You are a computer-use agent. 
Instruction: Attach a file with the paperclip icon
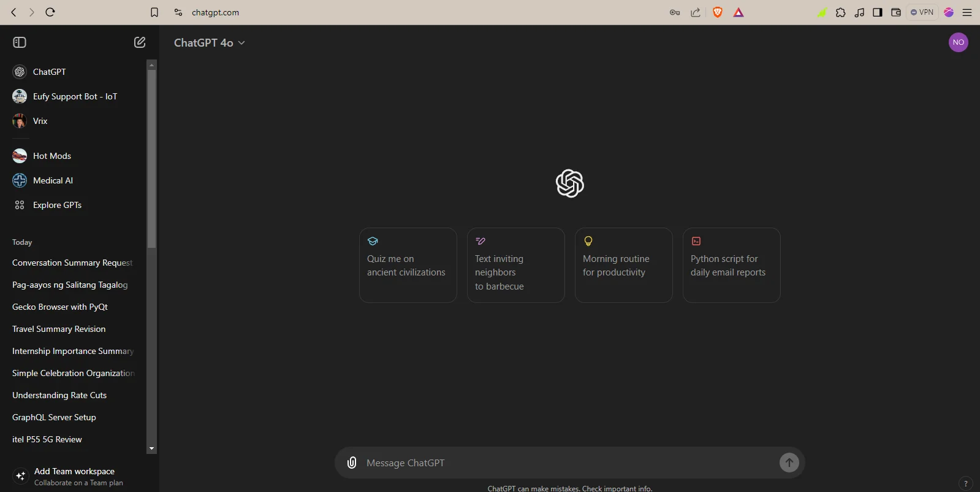click(x=352, y=463)
